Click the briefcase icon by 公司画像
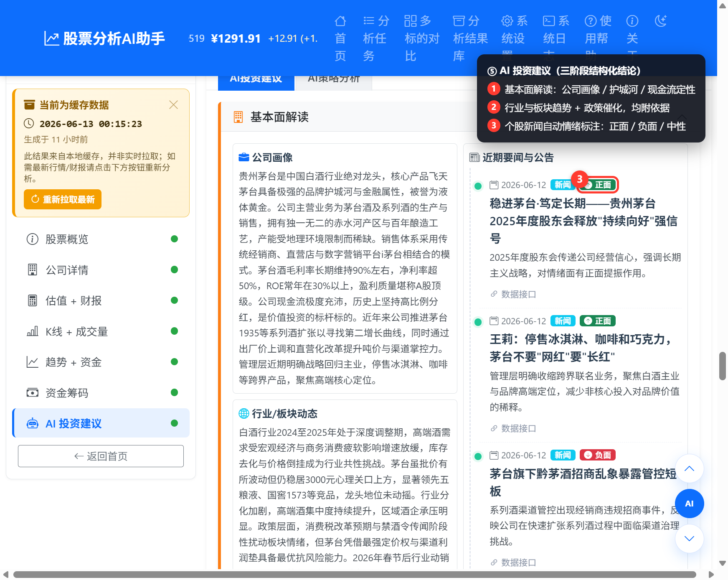 point(244,158)
